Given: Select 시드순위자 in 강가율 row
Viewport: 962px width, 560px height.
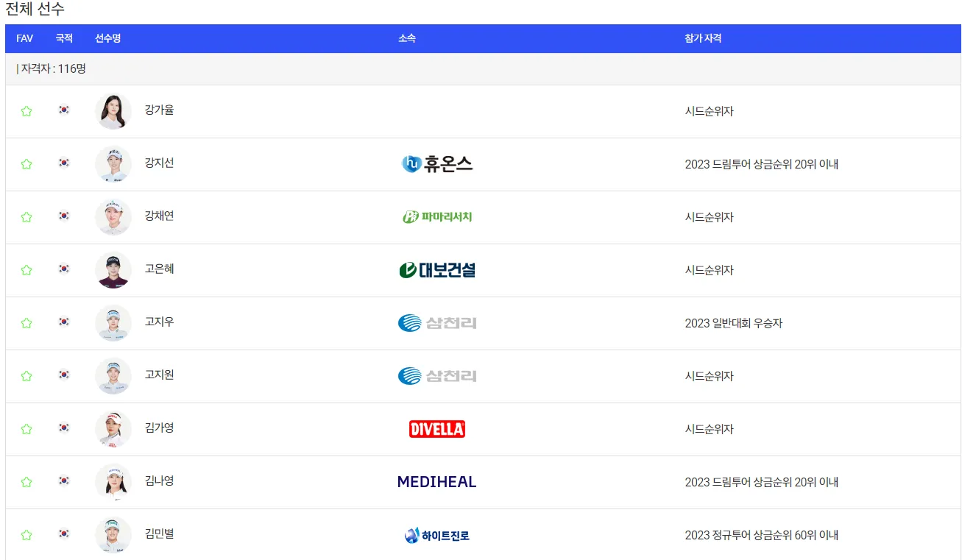Looking at the screenshot, I should tap(710, 112).
